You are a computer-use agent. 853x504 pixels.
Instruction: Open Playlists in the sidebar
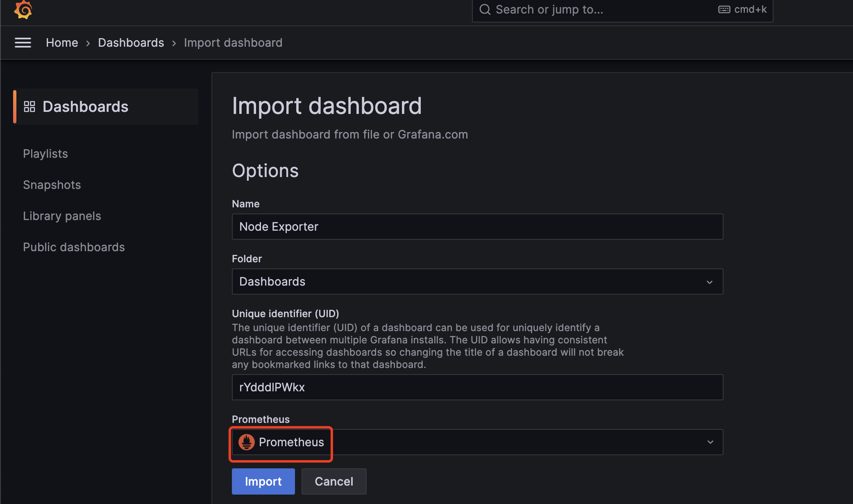click(45, 154)
